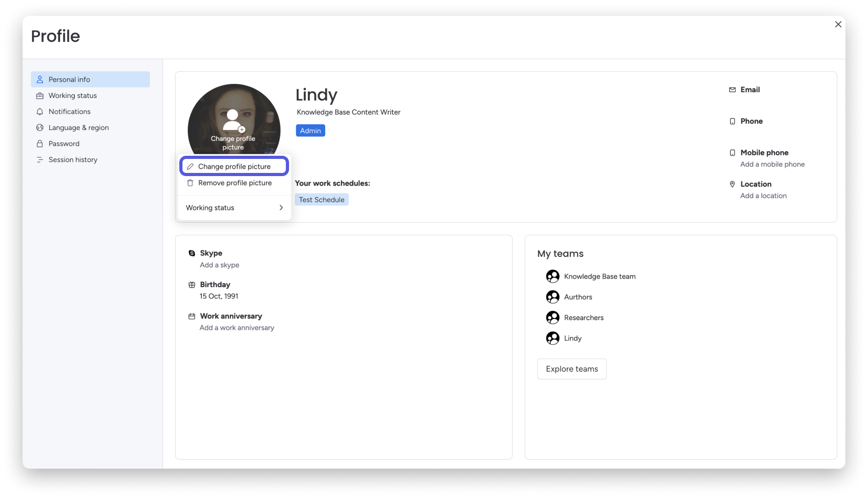This screenshot has width=868, height=498.
Task: Click the Admin badge
Action: tap(310, 130)
